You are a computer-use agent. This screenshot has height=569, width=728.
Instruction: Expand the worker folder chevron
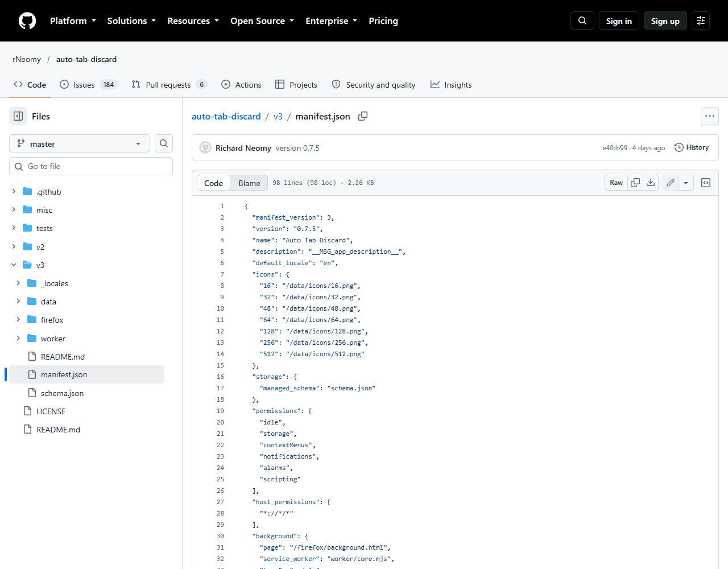(x=18, y=338)
